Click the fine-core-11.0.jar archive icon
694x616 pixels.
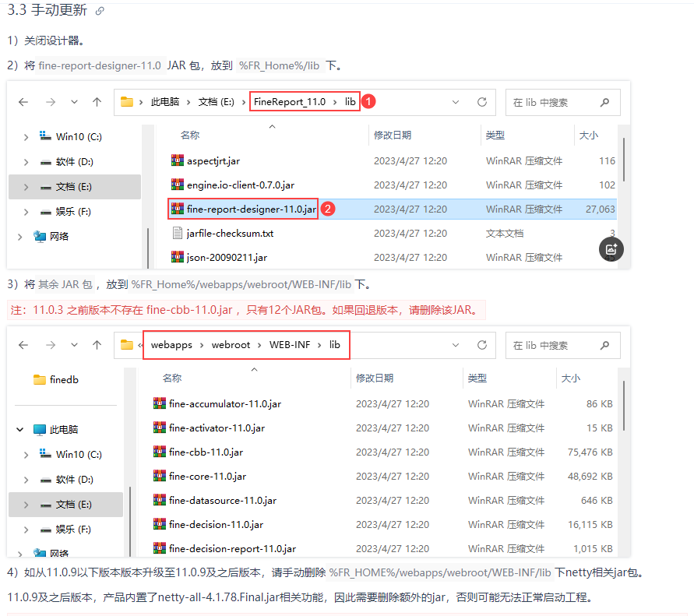(160, 476)
